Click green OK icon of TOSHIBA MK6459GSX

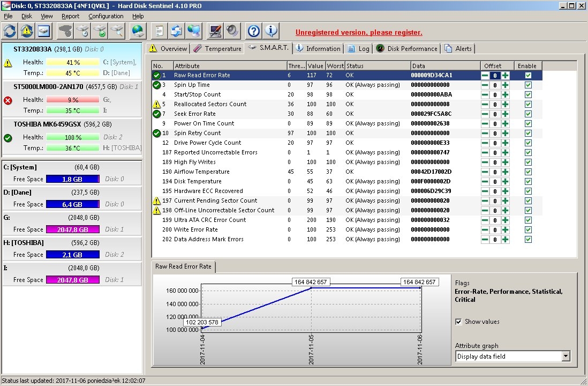(x=8, y=138)
